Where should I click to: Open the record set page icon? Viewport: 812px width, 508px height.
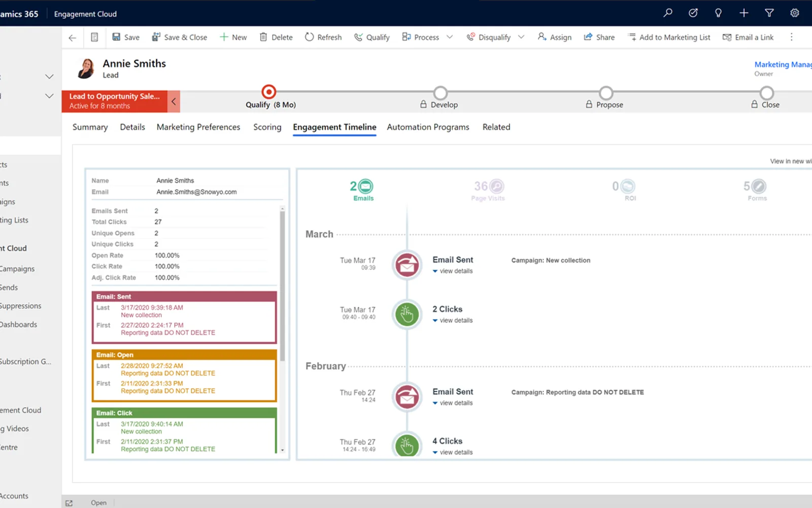(94, 37)
